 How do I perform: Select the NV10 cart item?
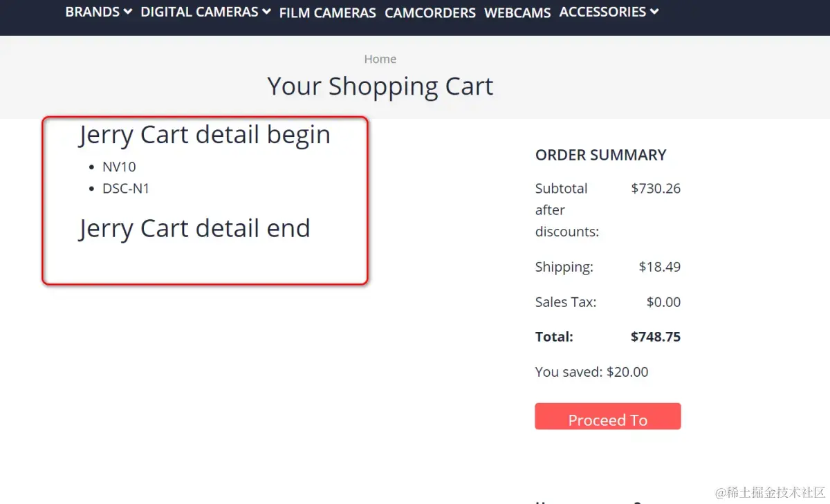coord(119,167)
